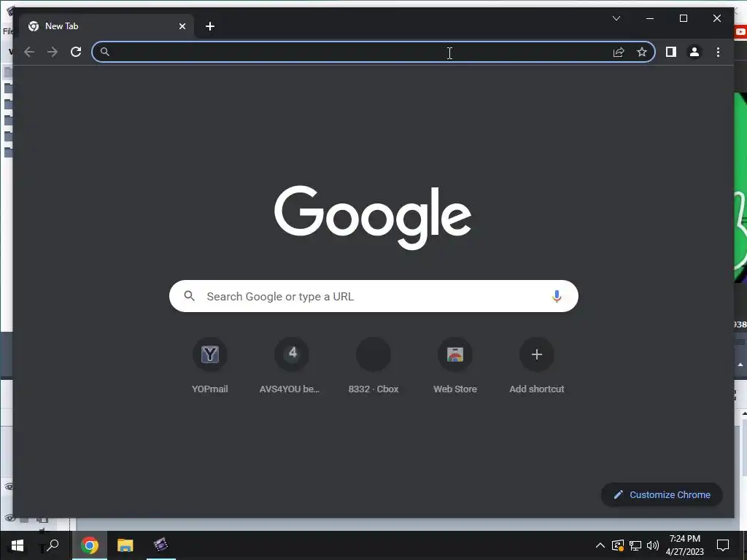747x560 pixels.
Task: Open the notification center icon
Action: 723,545
